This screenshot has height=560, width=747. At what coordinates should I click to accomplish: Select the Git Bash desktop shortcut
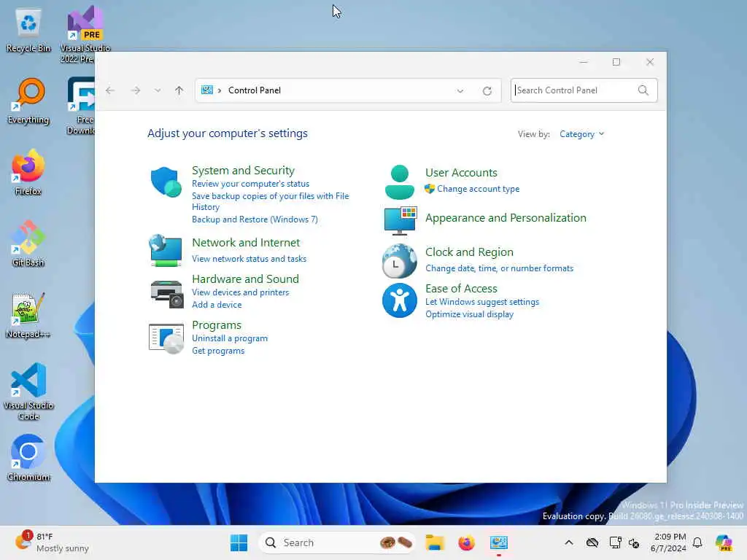coord(28,244)
